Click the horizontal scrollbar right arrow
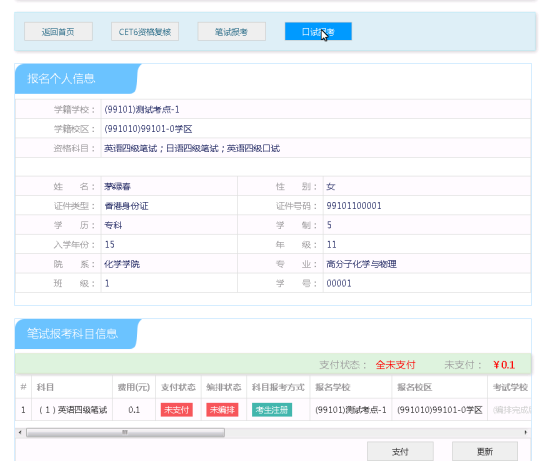The image size is (554, 462). coord(525,432)
